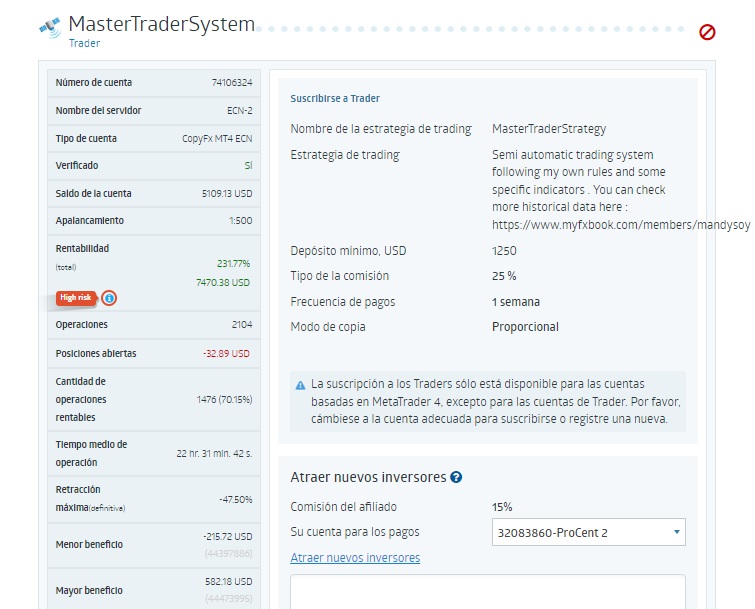The image size is (755, 609).
Task: Click the payment frequency value 1 semana
Action: tap(516, 302)
